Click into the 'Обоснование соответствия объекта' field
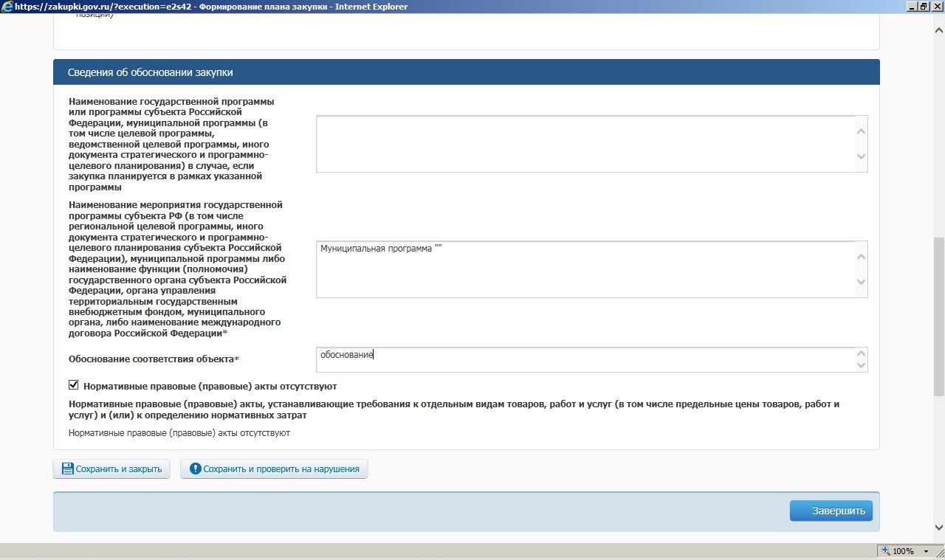Image resolution: width=945 pixels, height=560 pixels. (583, 359)
